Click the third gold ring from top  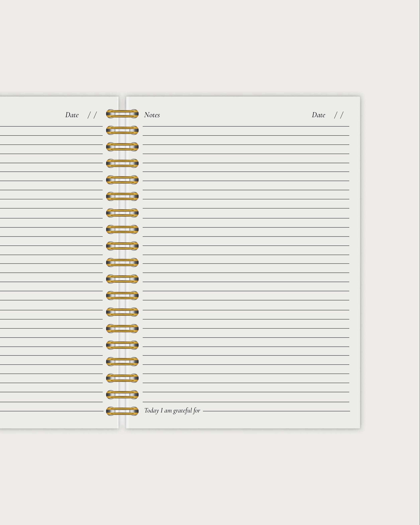tap(122, 147)
